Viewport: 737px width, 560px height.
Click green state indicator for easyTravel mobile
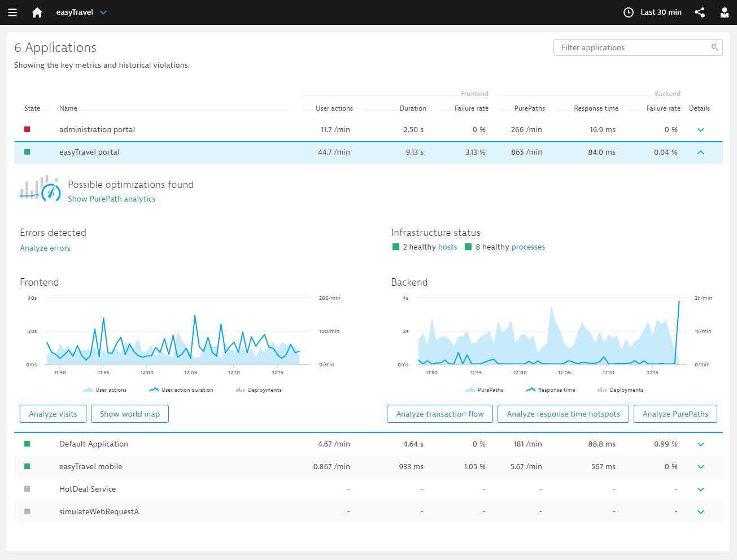[27, 466]
